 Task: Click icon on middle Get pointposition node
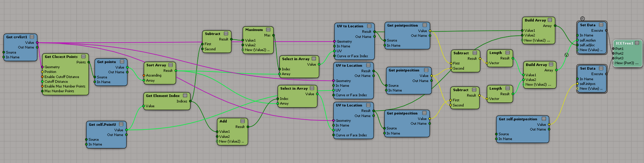click(427, 70)
